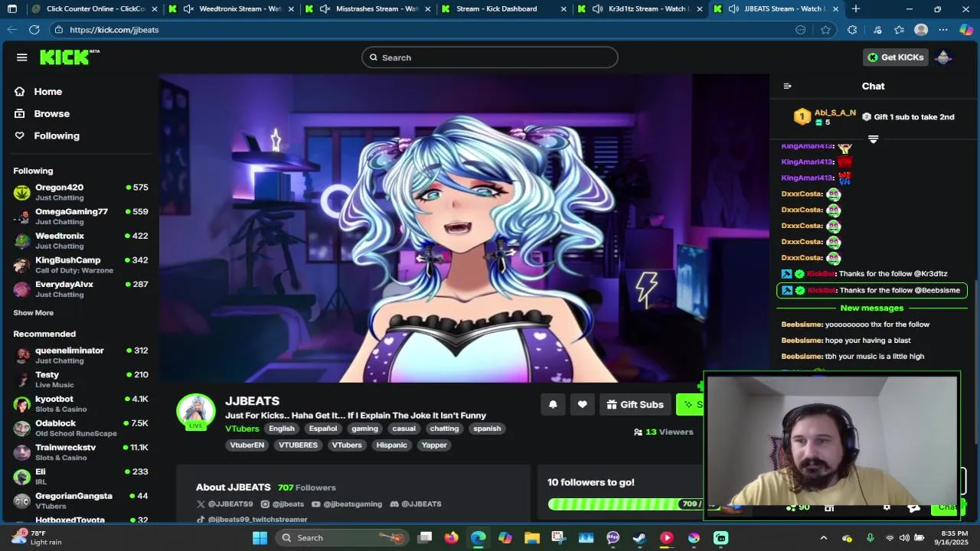The height and width of the screenshot is (551, 980).
Task: Open Odablock RuneScape channel
Action: click(80, 428)
